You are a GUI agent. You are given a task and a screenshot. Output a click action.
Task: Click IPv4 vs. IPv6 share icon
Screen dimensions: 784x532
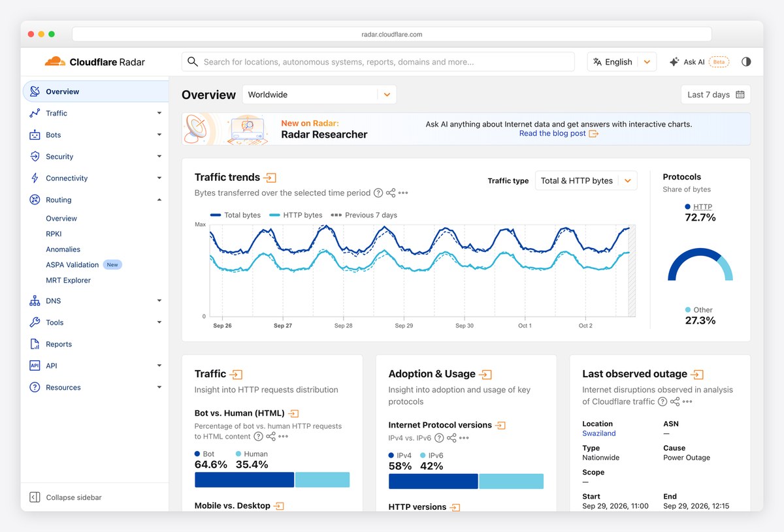pyautogui.click(x=451, y=438)
